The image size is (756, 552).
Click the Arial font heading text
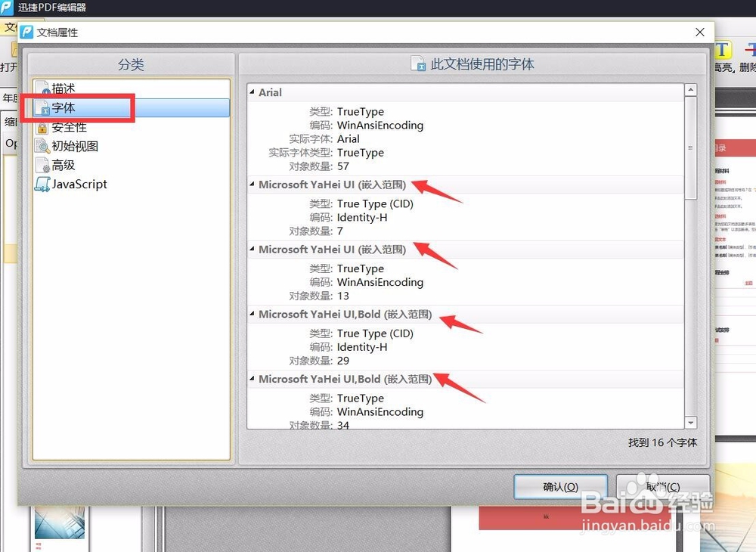pos(270,92)
